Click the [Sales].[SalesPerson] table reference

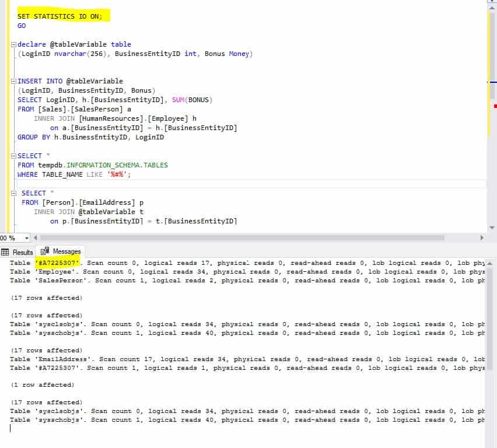[x=80, y=109]
